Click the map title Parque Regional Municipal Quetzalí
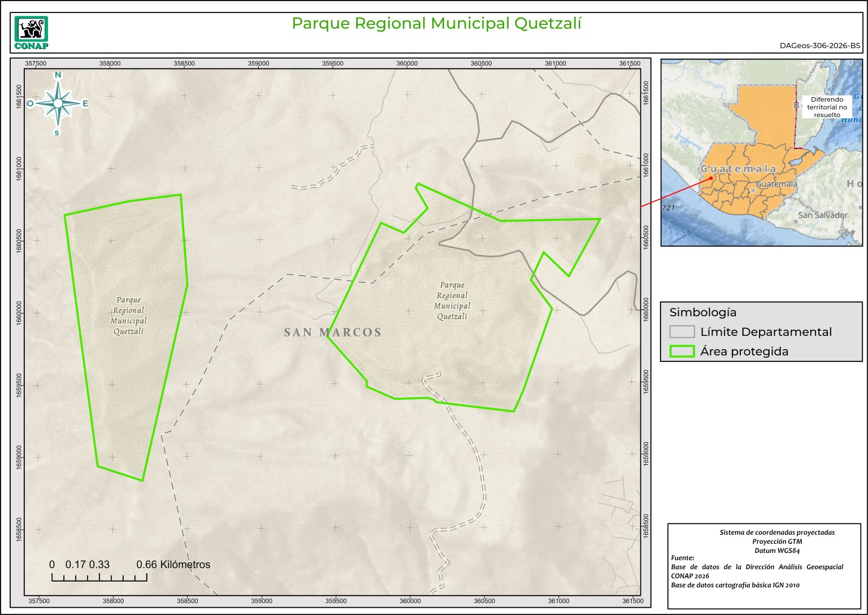868x615 pixels. [436, 24]
